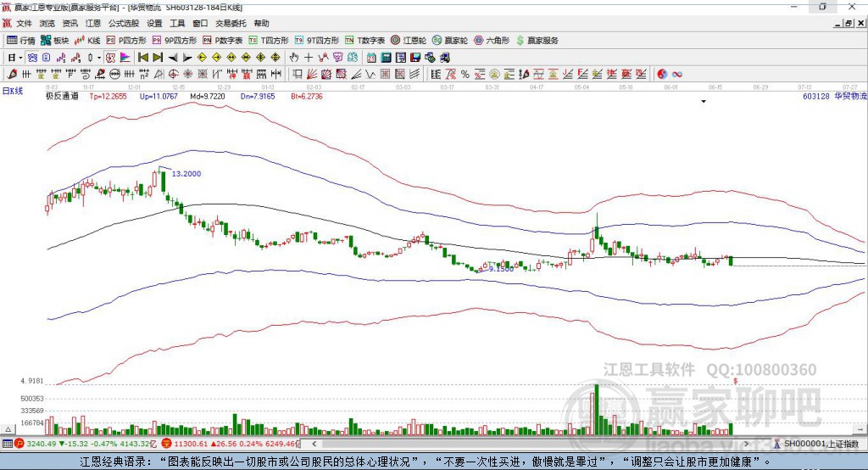Select the crosshair circle target tool
This screenshot has width=868, height=470.
[x=173, y=75]
